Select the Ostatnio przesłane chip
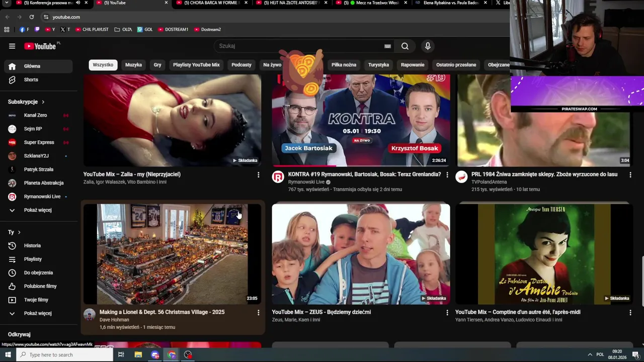 (456, 65)
